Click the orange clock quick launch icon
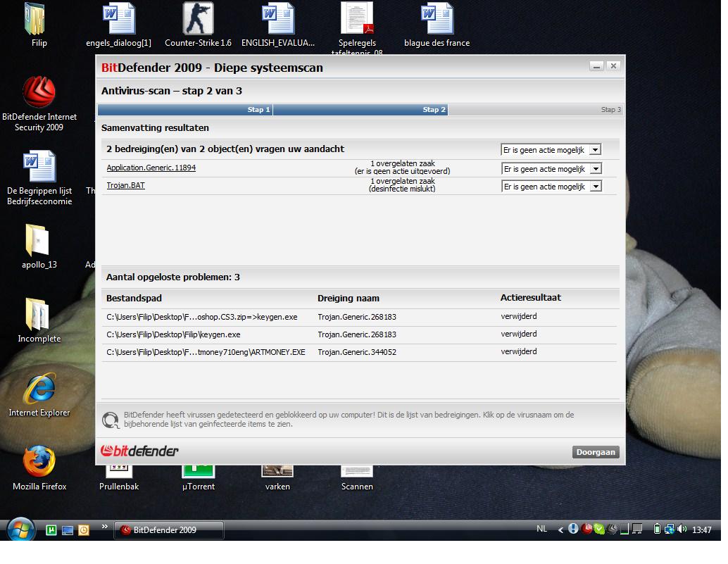This screenshot has height=564, width=728. [84, 530]
